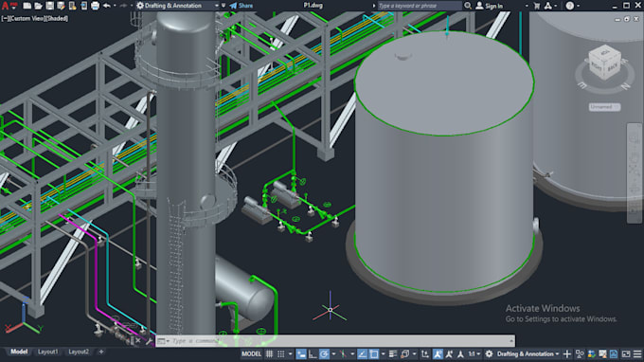This screenshot has width=644, height=362.
Task: Open the Autodesk App Store cart icon
Action: 536,6
